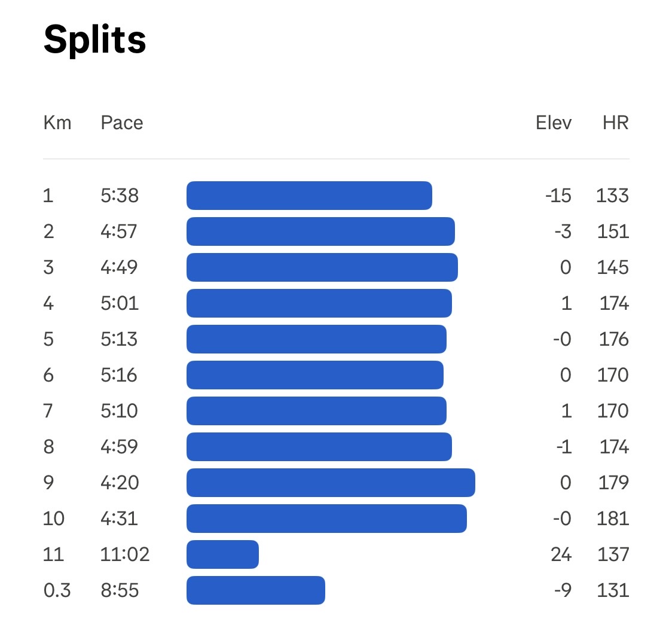Click the Km column header
The width and height of the screenshot is (672, 637).
pos(57,123)
